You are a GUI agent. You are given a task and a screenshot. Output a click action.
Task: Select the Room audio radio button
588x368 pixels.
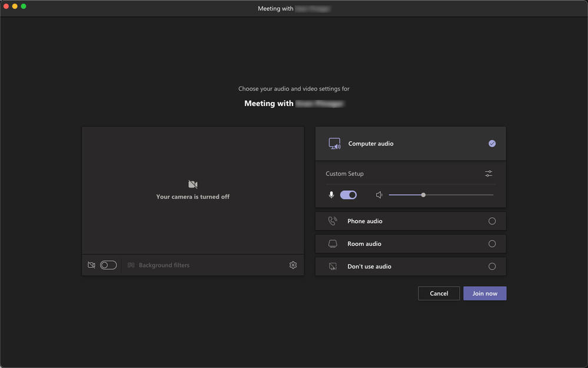(492, 244)
